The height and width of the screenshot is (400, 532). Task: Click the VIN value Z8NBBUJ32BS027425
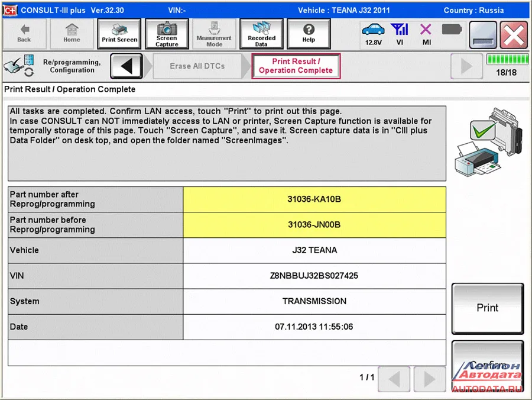314,276
